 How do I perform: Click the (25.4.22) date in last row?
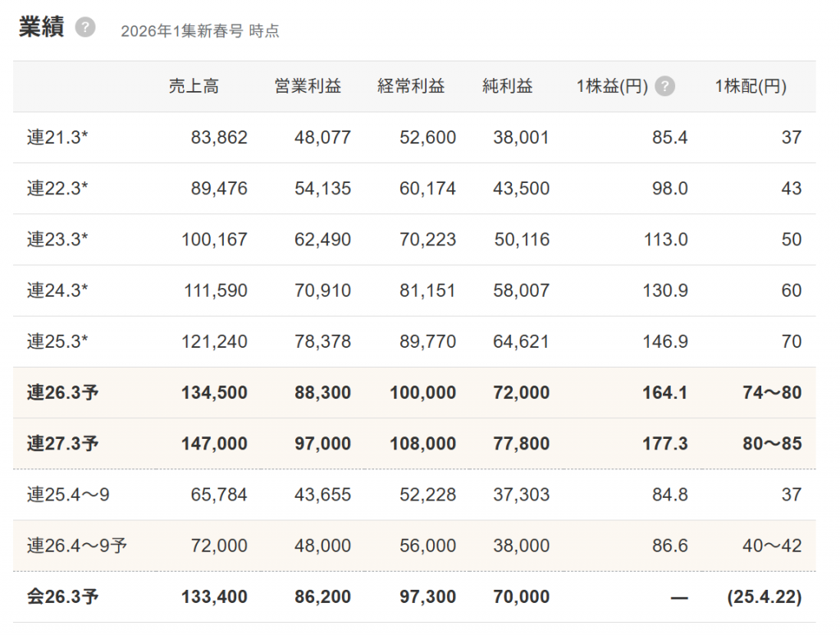(x=764, y=596)
